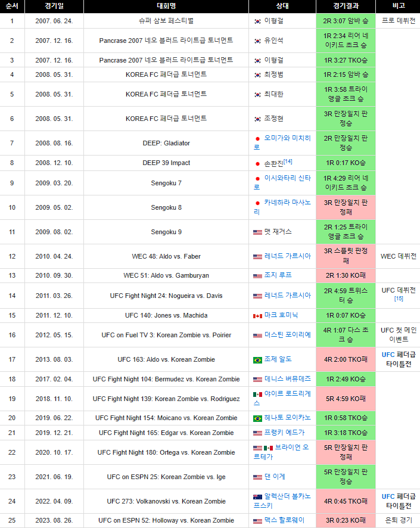Open the 카네하라 마사노리 opponent link
420x528 pixels.
click(x=287, y=203)
